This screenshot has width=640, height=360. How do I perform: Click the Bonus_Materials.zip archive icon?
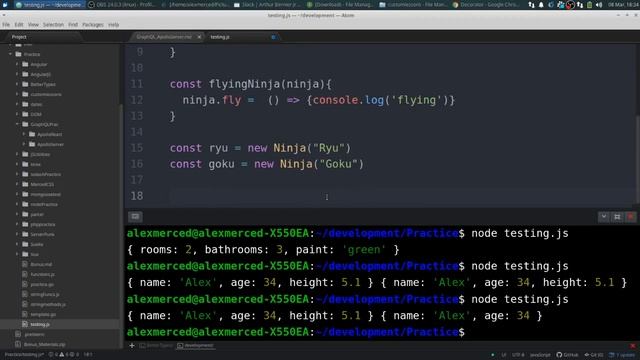18,344
